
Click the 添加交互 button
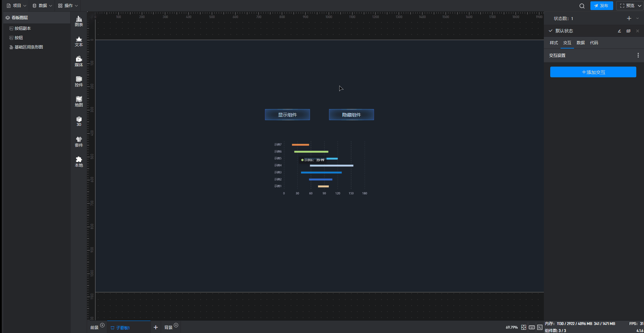point(593,72)
